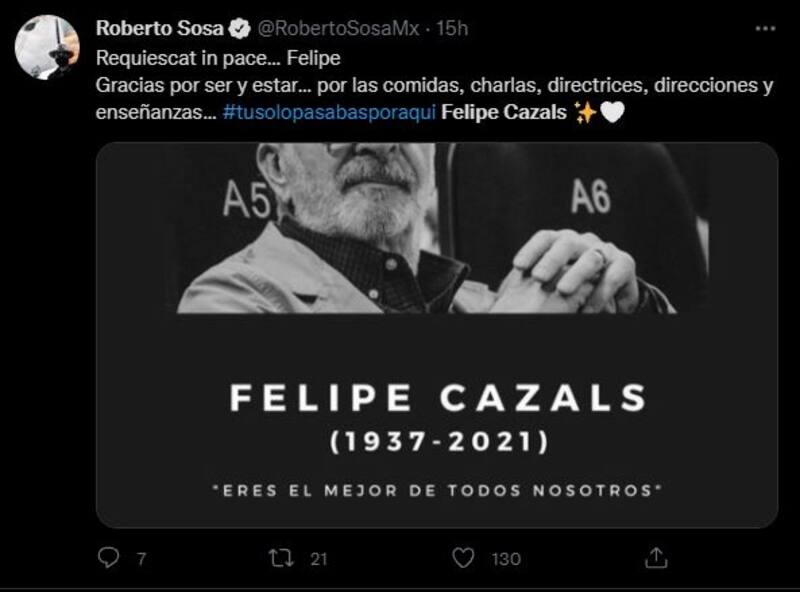Click the reply count of 7
The height and width of the screenshot is (592, 800).
click(141, 559)
